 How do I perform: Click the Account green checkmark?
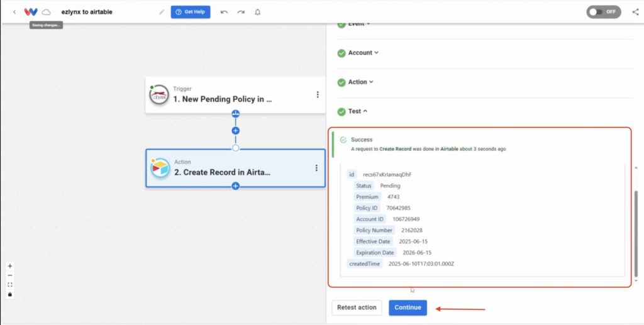[x=341, y=53]
